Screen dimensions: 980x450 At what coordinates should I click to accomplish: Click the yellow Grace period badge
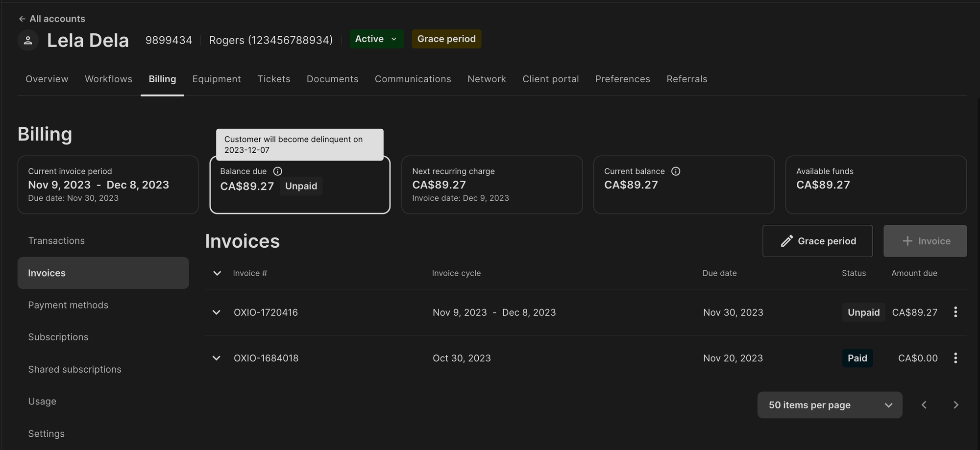[446, 39]
